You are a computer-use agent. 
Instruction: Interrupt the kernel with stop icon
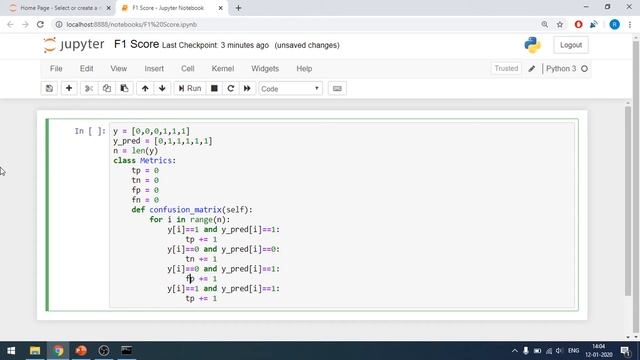coord(214,89)
